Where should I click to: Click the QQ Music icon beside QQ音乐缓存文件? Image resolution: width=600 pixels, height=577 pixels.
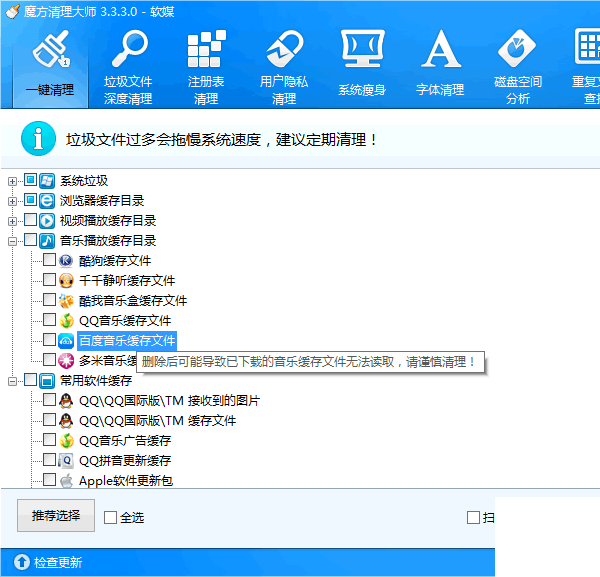[x=66, y=321]
